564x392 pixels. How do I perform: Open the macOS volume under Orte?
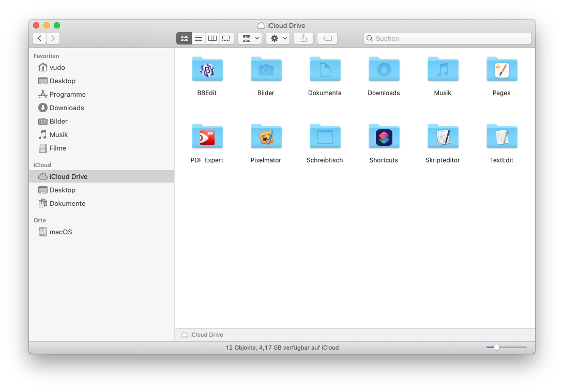click(101, 232)
